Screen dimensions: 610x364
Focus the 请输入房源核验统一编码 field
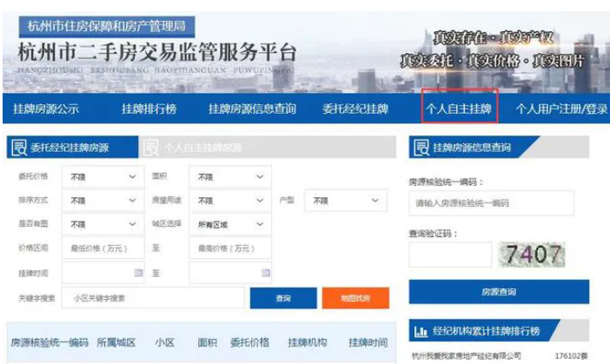tap(491, 203)
